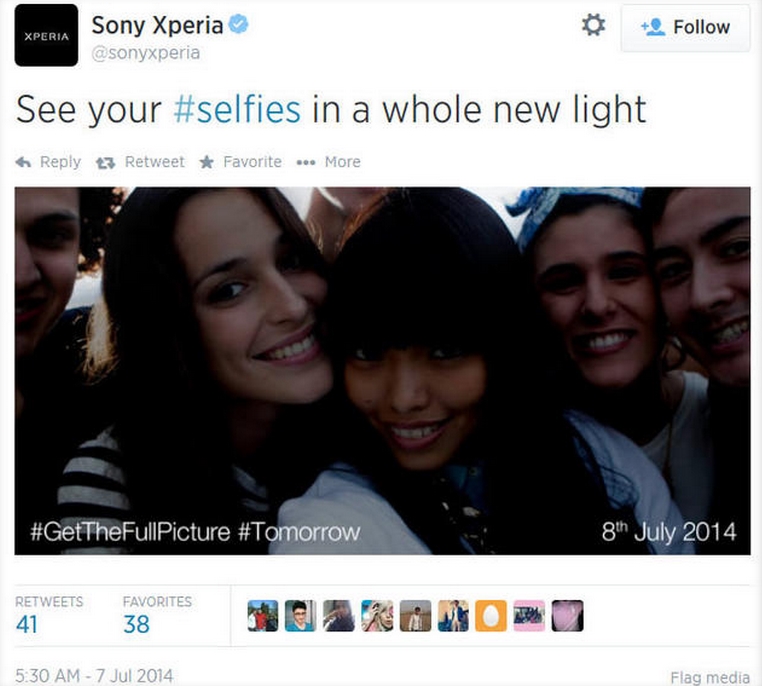
Task: Favorite the tweet with star icon
Action: pos(207,162)
